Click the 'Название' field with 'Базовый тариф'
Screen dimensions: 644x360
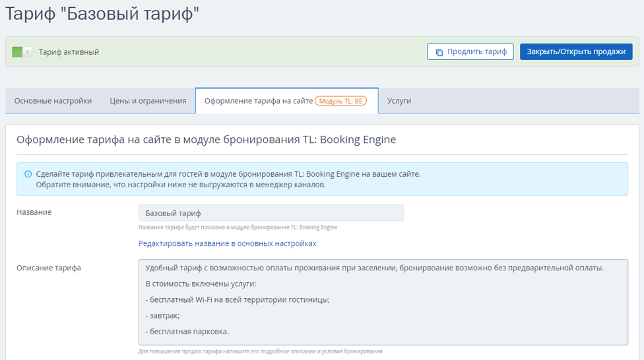271,213
